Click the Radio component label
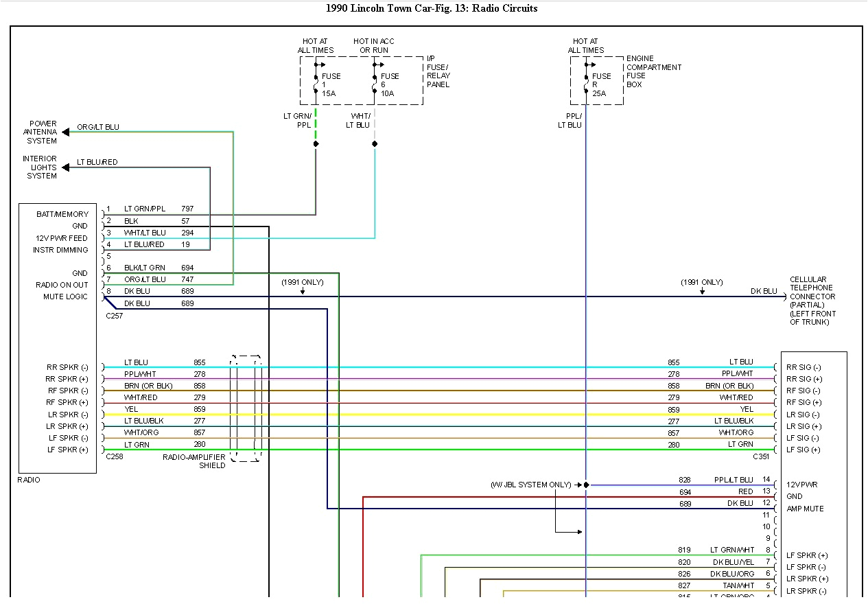The width and height of the screenshot is (868, 604). [27, 479]
